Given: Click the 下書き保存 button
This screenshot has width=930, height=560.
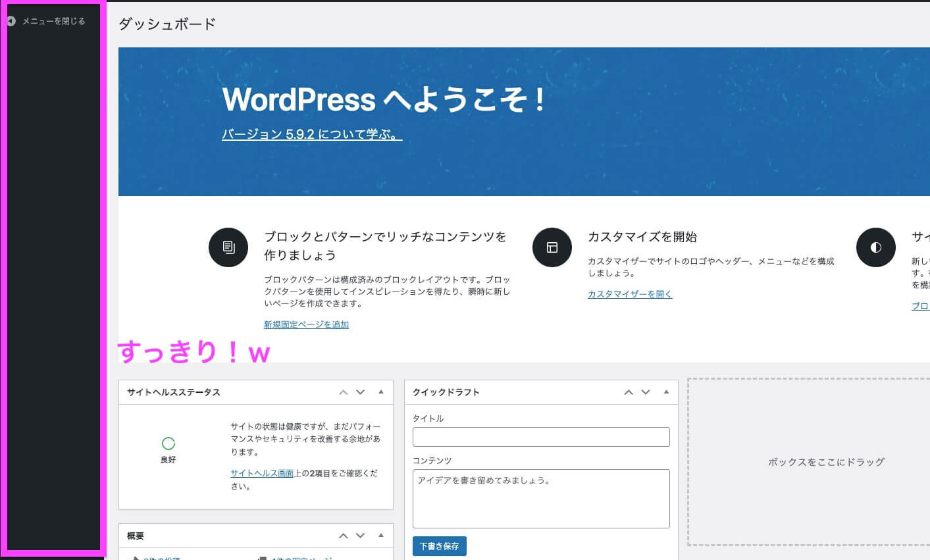Looking at the screenshot, I should pos(440,546).
